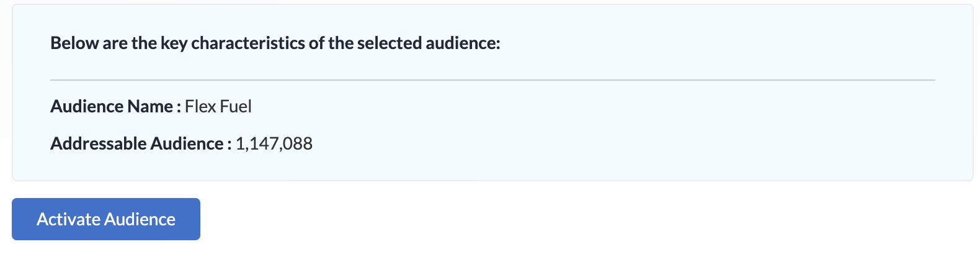Select the 'Flex Fuel' audience name value
Screen dimensions: 980x257
coord(218,106)
